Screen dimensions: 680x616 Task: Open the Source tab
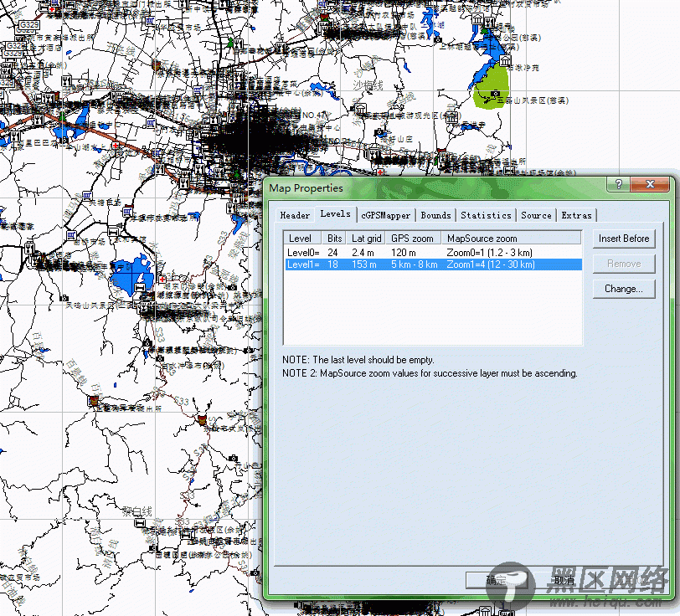pyautogui.click(x=536, y=215)
